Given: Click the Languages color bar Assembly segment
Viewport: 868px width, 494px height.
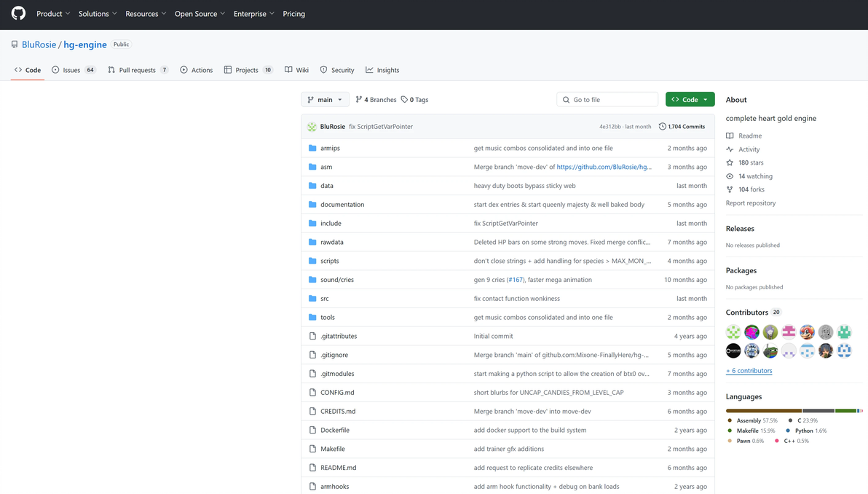Looking at the screenshot, I should click(763, 411).
